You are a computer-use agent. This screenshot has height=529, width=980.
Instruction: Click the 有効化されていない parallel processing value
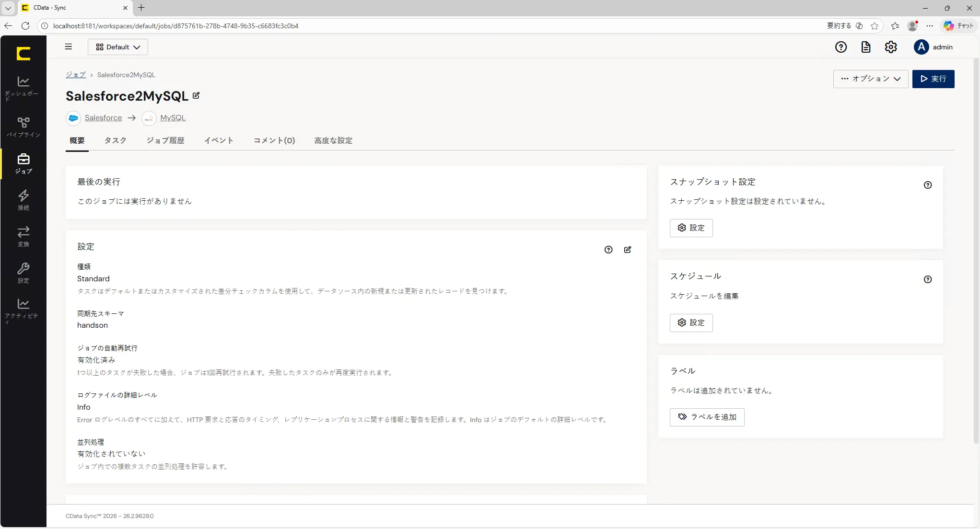click(111, 454)
